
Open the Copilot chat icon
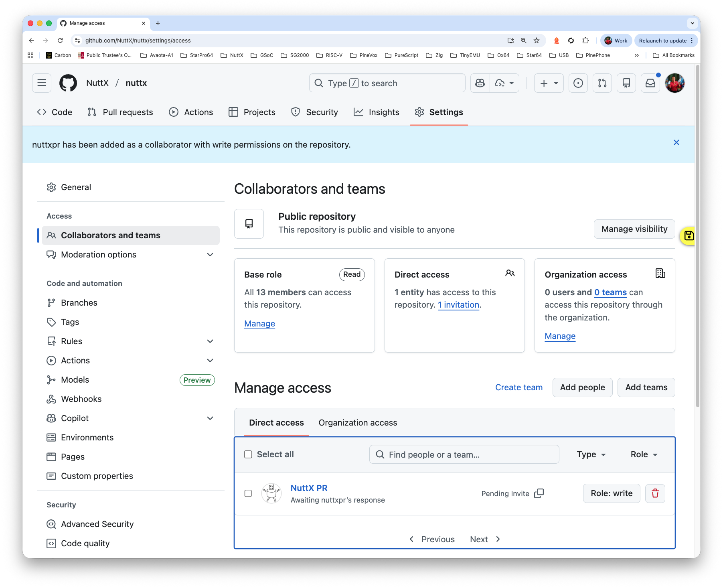point(480,83)
